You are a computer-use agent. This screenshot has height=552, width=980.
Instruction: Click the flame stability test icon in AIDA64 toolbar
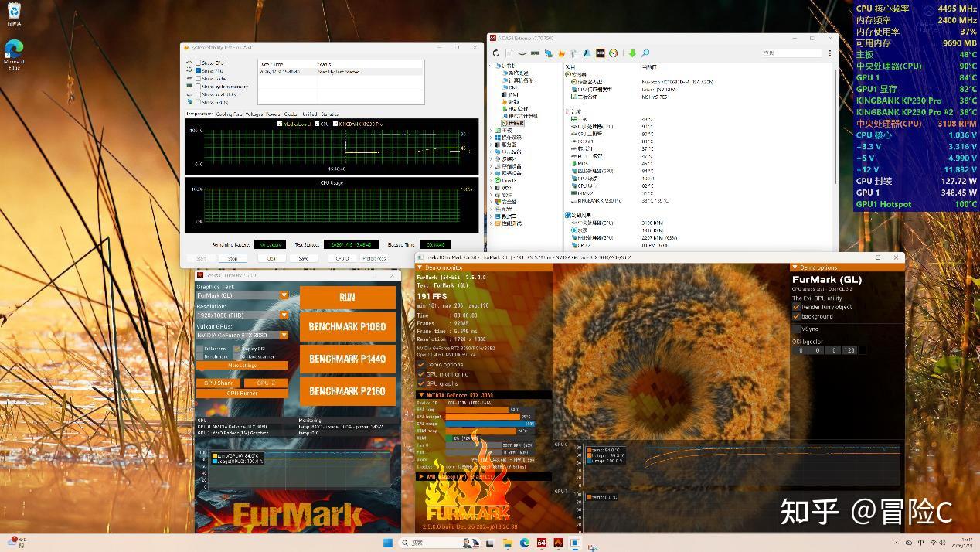[561, 53]
